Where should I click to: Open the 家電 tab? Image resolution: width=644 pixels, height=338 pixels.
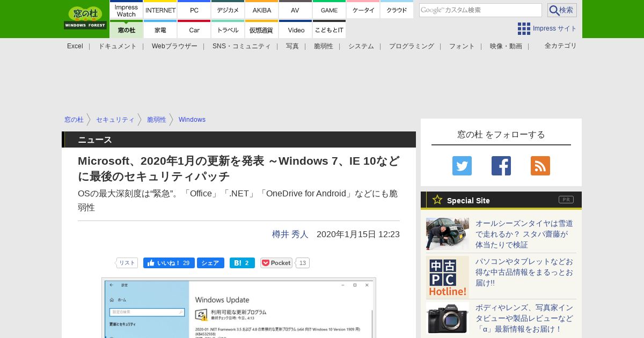pos(160,30)
